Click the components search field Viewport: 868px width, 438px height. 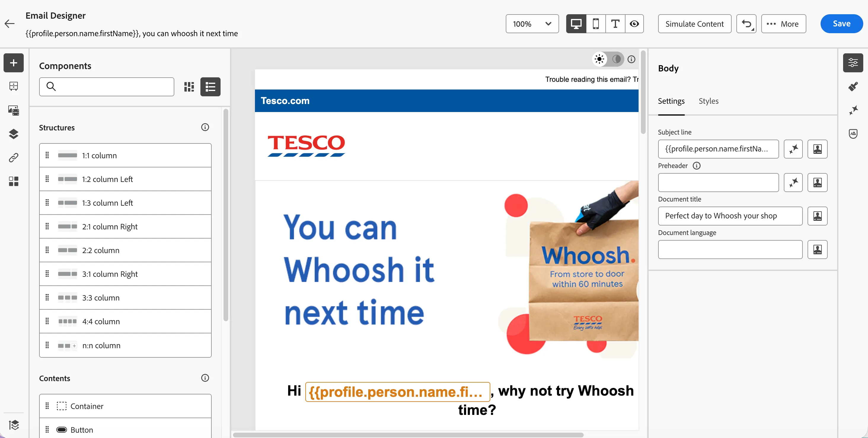(x=106, y=87)
